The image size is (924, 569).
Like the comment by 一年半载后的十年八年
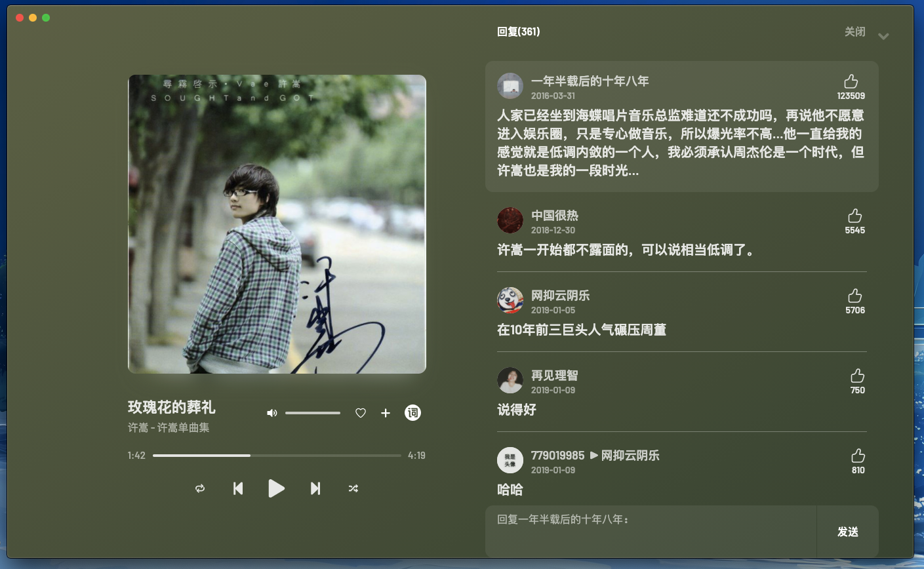click(x=851, y=81)
